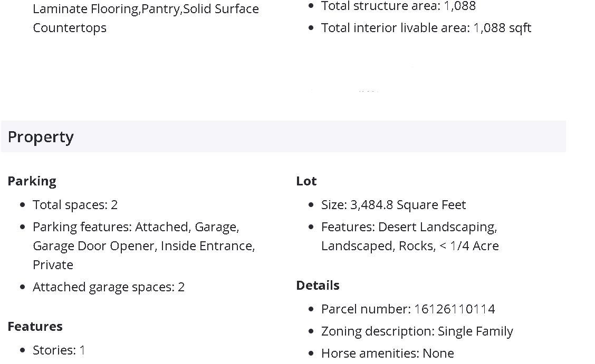Click Zoning description: Single Family
Screen dimensions: 595x364
[417, 331]
